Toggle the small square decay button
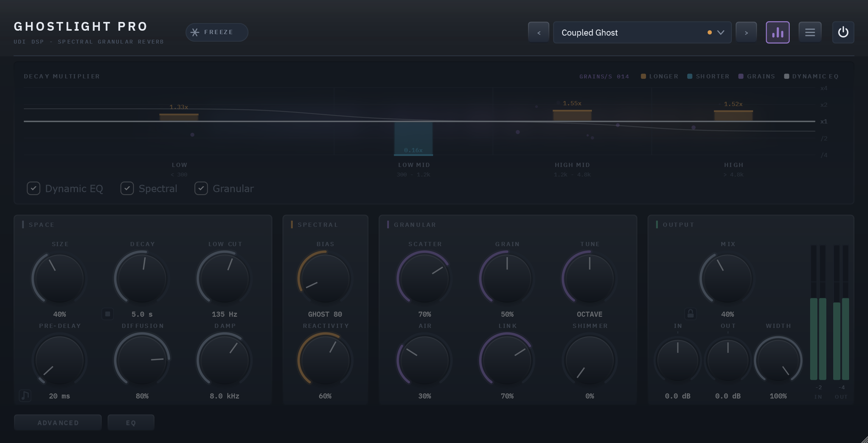This screenshot has height=443, width=868. (x=108, y=314)
